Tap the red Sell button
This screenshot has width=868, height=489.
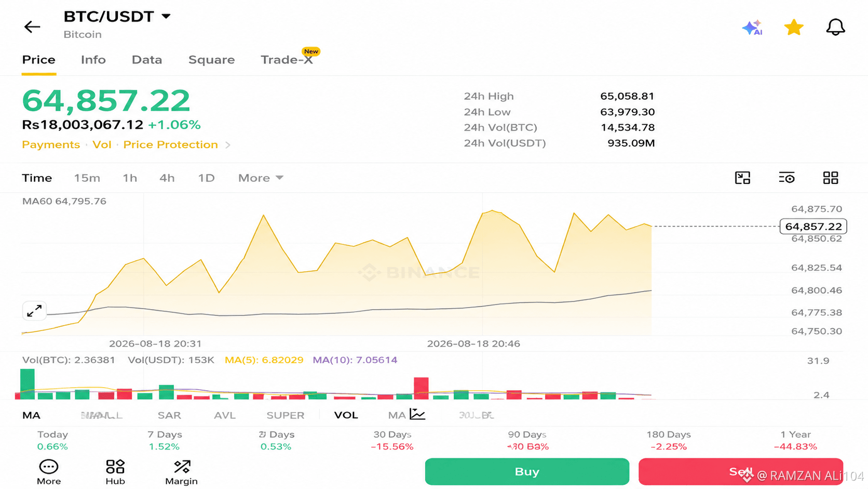point(741,471)
